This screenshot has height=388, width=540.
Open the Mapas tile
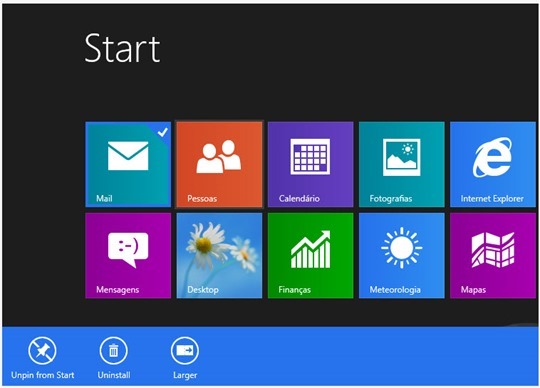tap(493, 255)
